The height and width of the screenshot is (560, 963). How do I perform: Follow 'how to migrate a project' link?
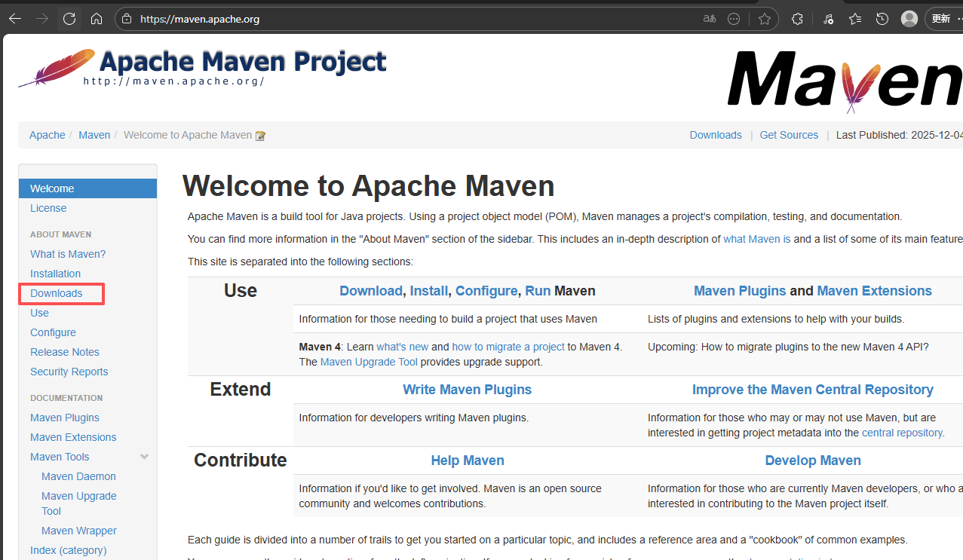click(508, 347)
